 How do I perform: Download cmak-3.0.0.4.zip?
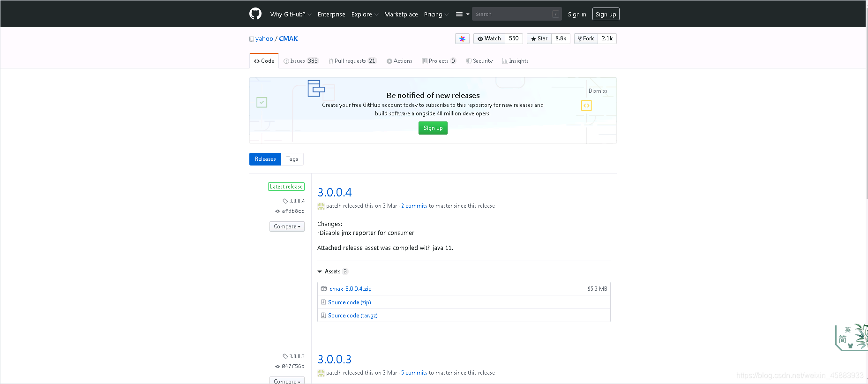350,289
